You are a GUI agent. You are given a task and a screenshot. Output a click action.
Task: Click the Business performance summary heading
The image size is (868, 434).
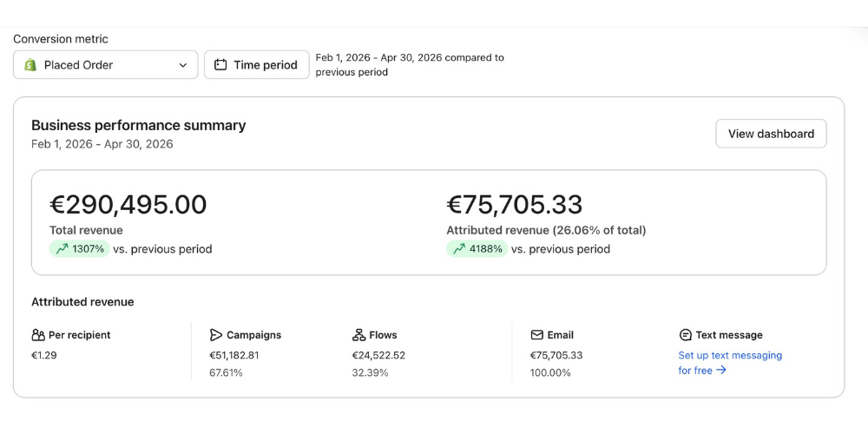(138, 125)
